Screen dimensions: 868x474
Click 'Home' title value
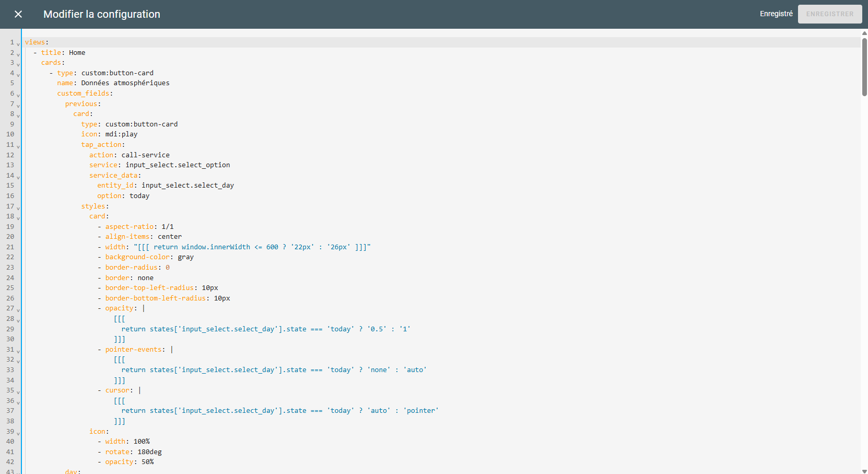tap(77, 53)
